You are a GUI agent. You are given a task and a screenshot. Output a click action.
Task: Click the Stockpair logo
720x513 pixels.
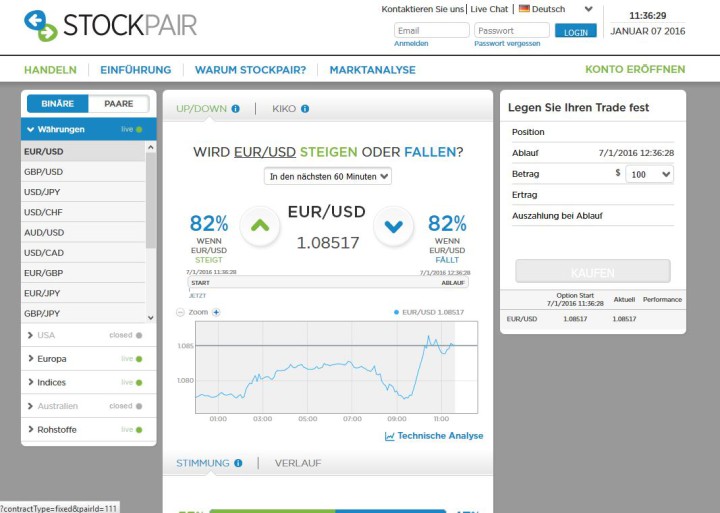click(x=110, y=25)
